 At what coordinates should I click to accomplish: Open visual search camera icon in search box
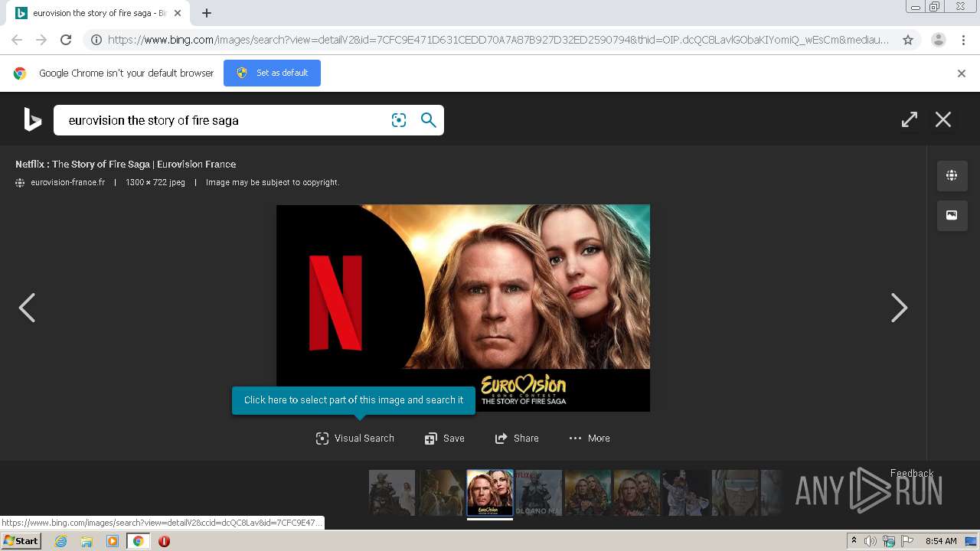point(399,120)
